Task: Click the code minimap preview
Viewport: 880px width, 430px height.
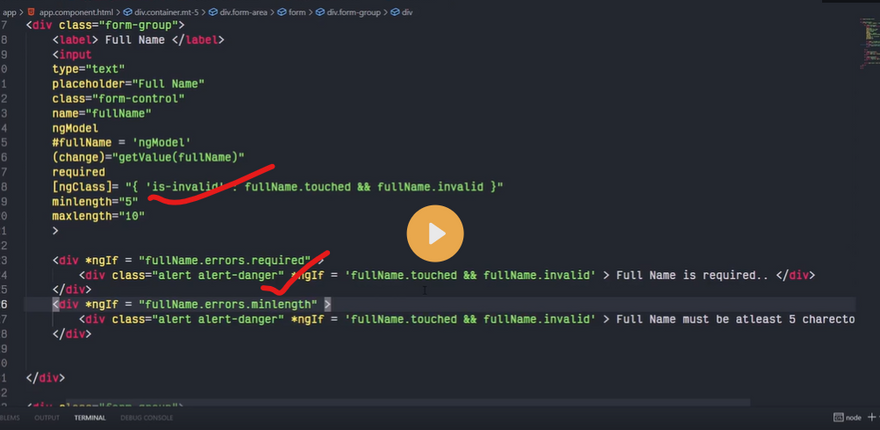Action: (x=865, y=45)
